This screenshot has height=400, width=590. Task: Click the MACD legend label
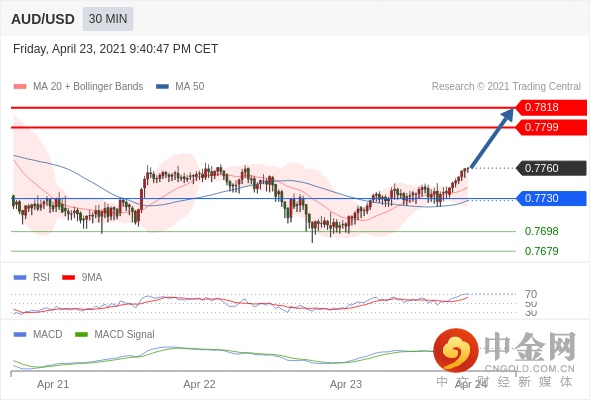tap(47, 335)
